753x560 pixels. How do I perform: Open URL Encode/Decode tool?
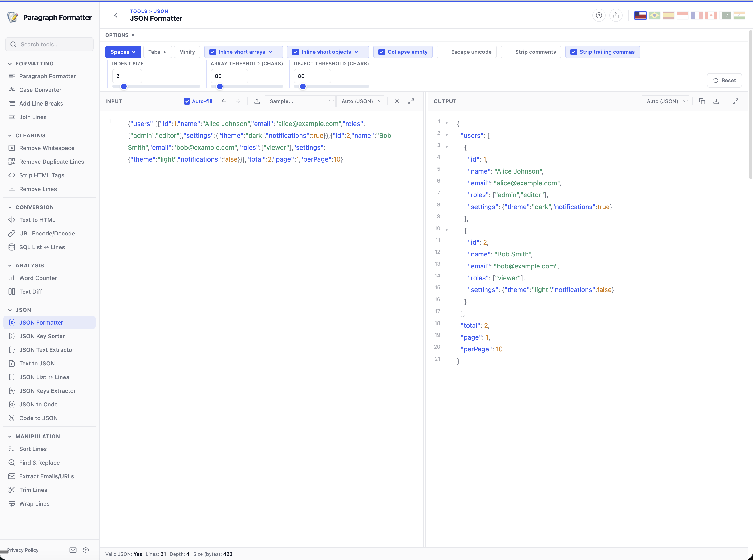(49, 234)
